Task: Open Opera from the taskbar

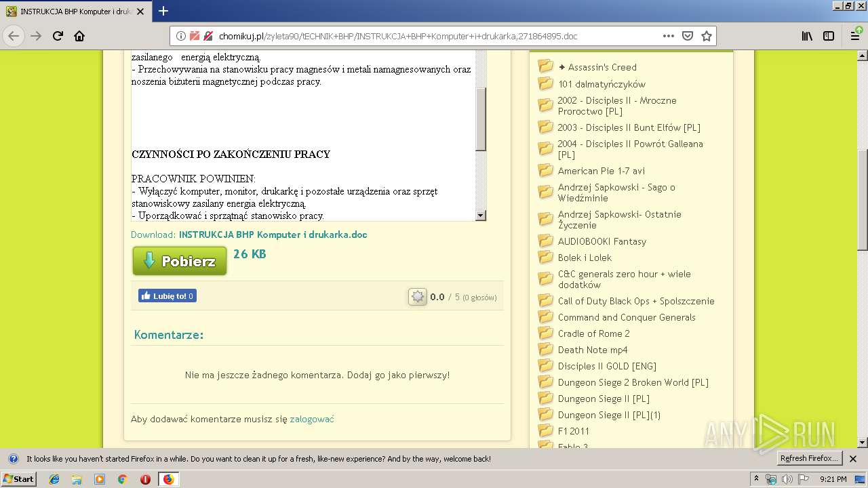Action: coord(145,479)
